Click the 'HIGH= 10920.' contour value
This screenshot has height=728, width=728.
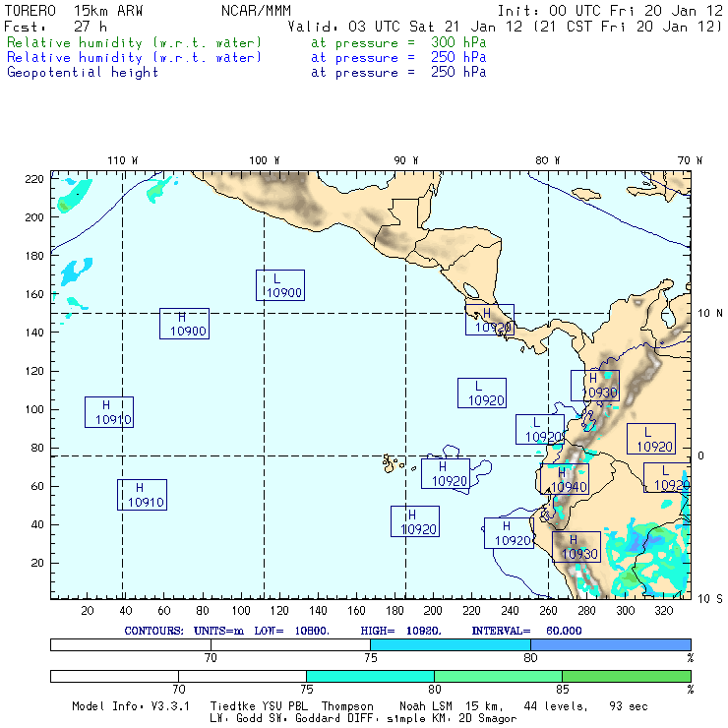pyautogui.click(x=400, y=631)
